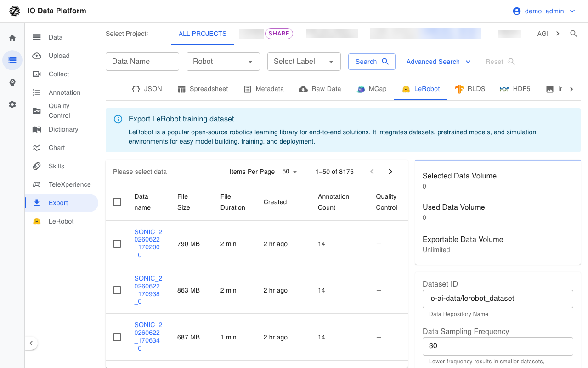The width and height of the screenshot is (588, 368).
Task: Change Items Per Page from 50
Action: pyautogui.click(x=290, y=172)
